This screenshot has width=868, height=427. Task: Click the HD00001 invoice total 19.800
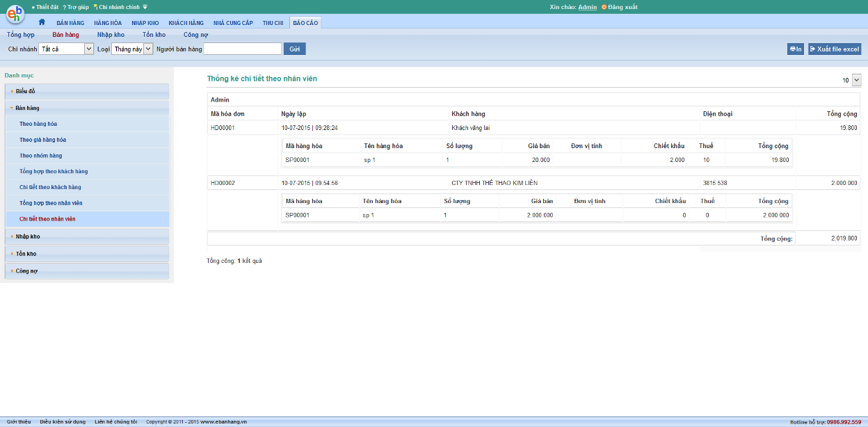849,128
